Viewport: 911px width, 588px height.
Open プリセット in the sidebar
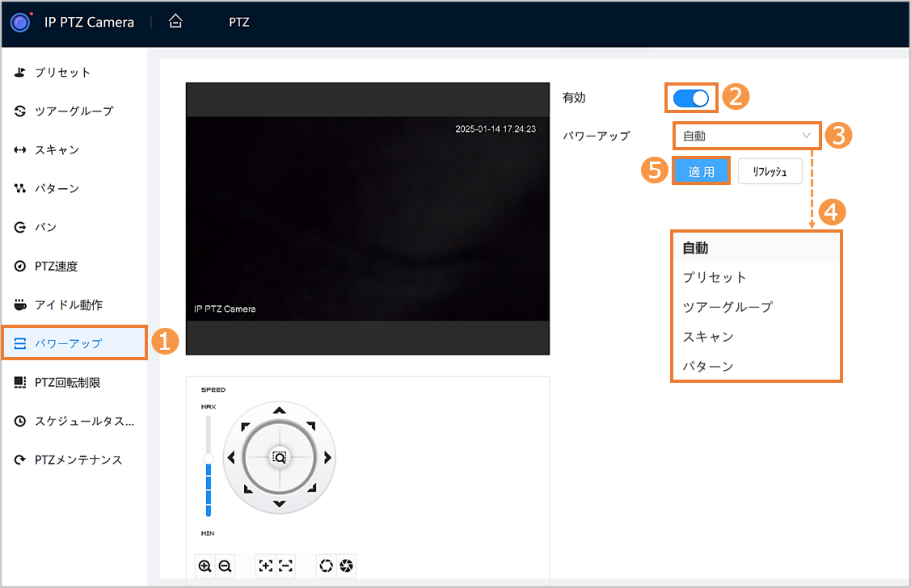62,73
